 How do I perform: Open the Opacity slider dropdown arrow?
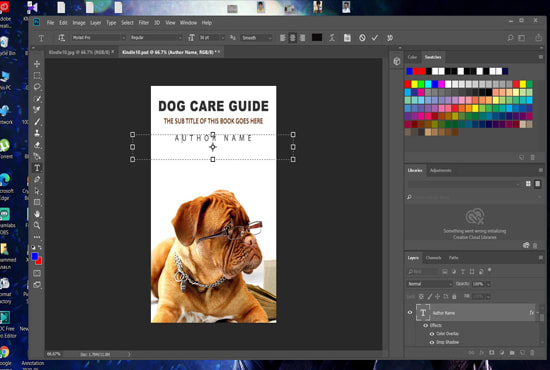[x=488, y=284]
